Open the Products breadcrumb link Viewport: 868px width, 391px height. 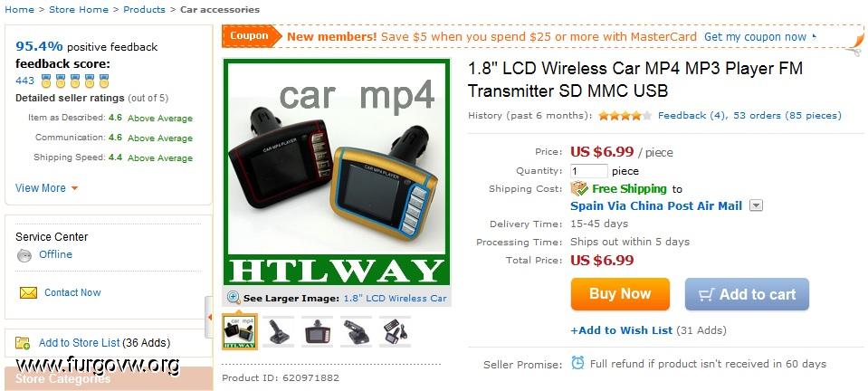click(144, 9)
